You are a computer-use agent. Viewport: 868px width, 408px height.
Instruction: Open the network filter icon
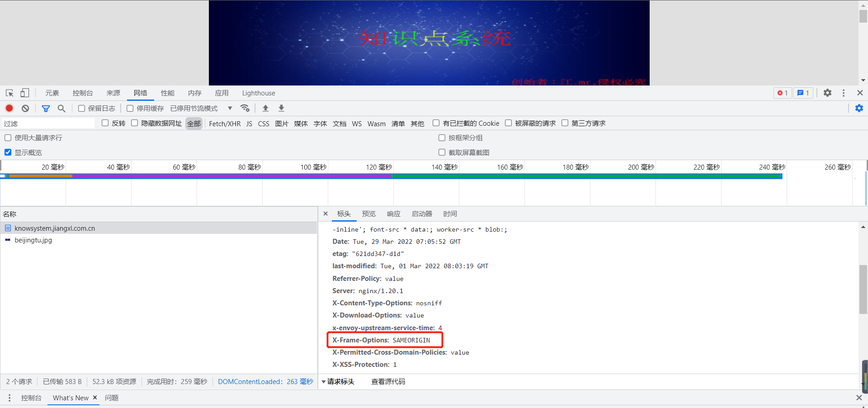click(x=45, y=108)
